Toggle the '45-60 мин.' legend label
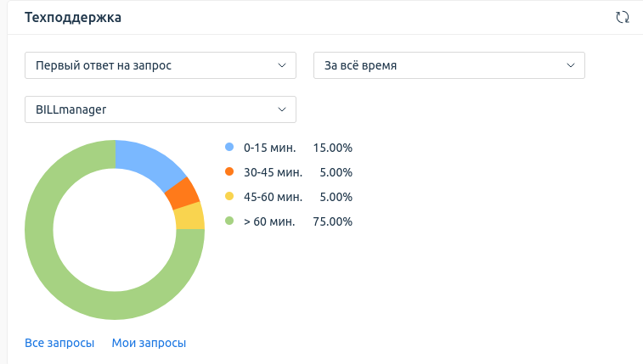Screen dimensions: 643x364 pos(272,197)
